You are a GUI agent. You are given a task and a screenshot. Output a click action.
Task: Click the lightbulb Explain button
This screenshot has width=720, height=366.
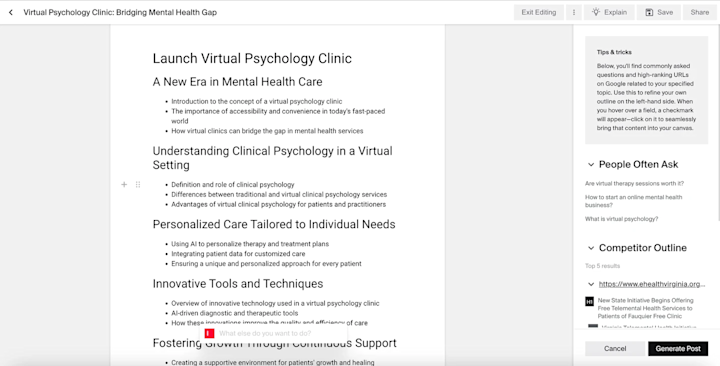point(609,12)
